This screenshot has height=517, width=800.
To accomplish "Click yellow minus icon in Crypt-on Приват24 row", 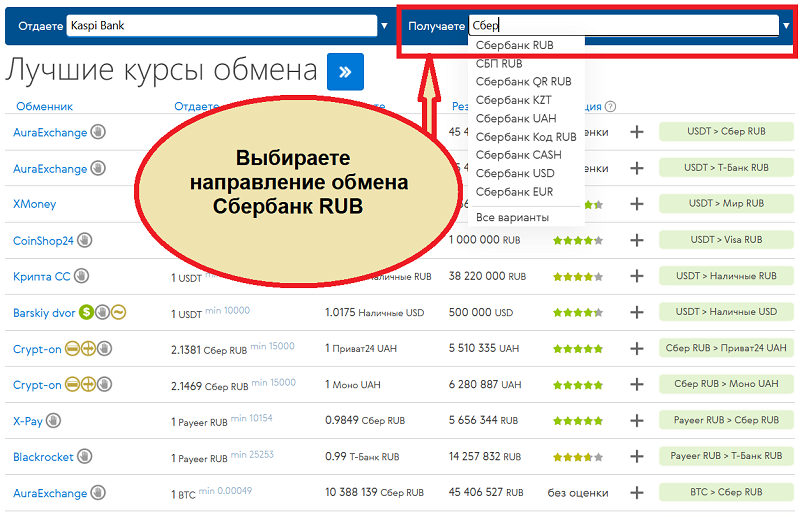I will 72,349.
